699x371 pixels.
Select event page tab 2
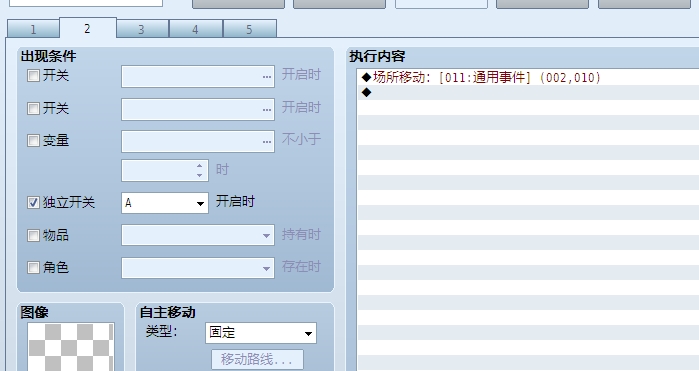tap(87, 28)
